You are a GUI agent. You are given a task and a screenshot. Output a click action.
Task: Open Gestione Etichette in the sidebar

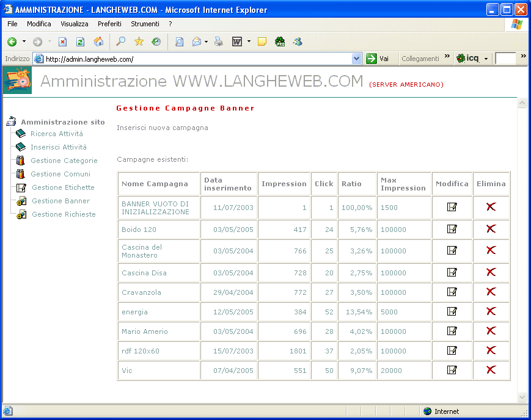(63, 187)
